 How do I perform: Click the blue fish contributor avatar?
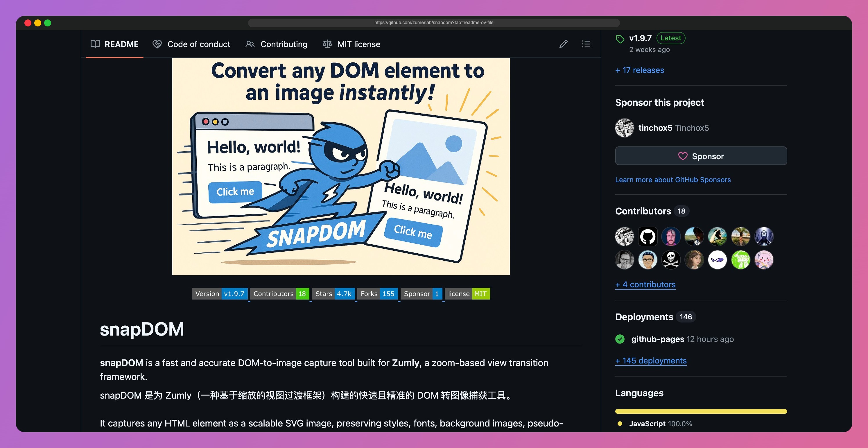click(718, 259)
